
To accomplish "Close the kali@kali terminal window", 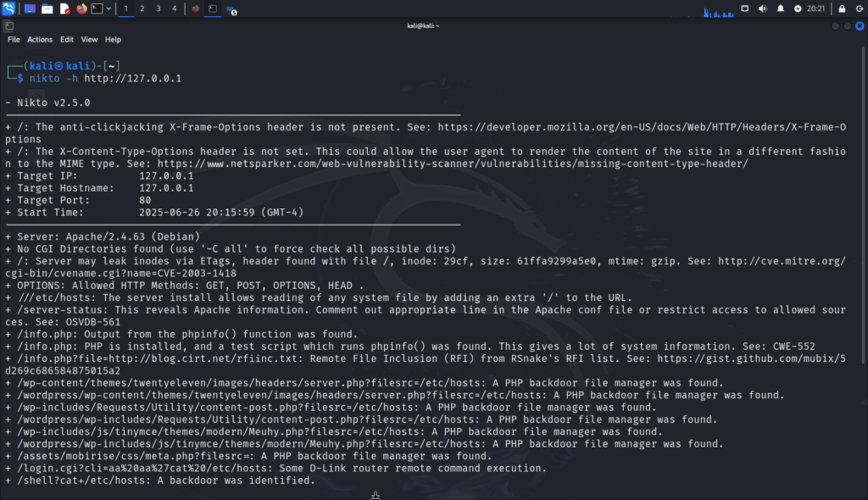I will (860, 25).
